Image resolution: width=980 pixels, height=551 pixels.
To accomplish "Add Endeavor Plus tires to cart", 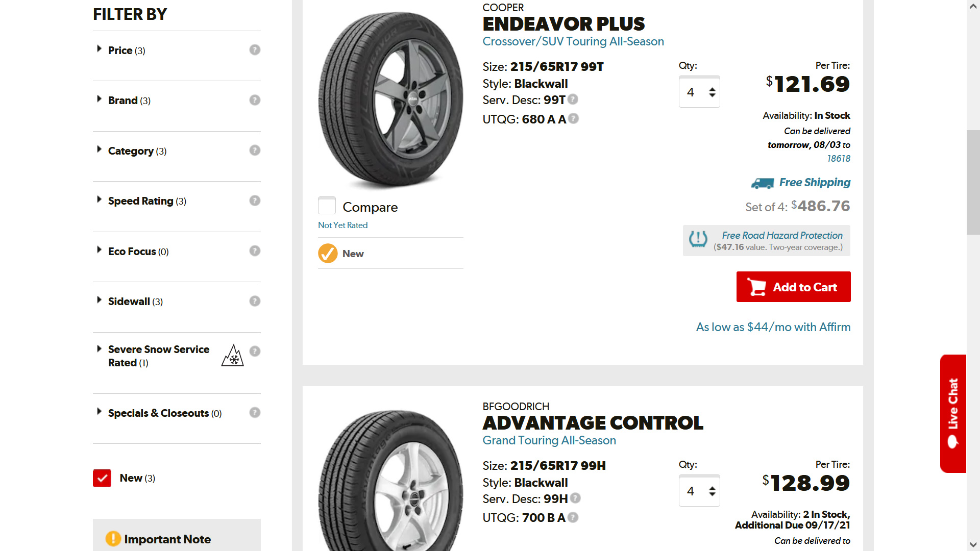I will point(793,287).
